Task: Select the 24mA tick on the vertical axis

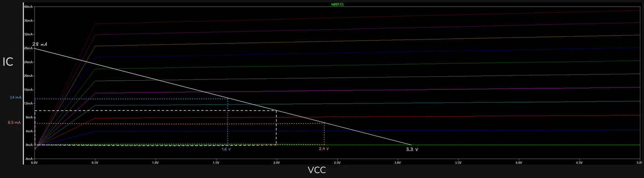Action: click(x=29, y=62)
